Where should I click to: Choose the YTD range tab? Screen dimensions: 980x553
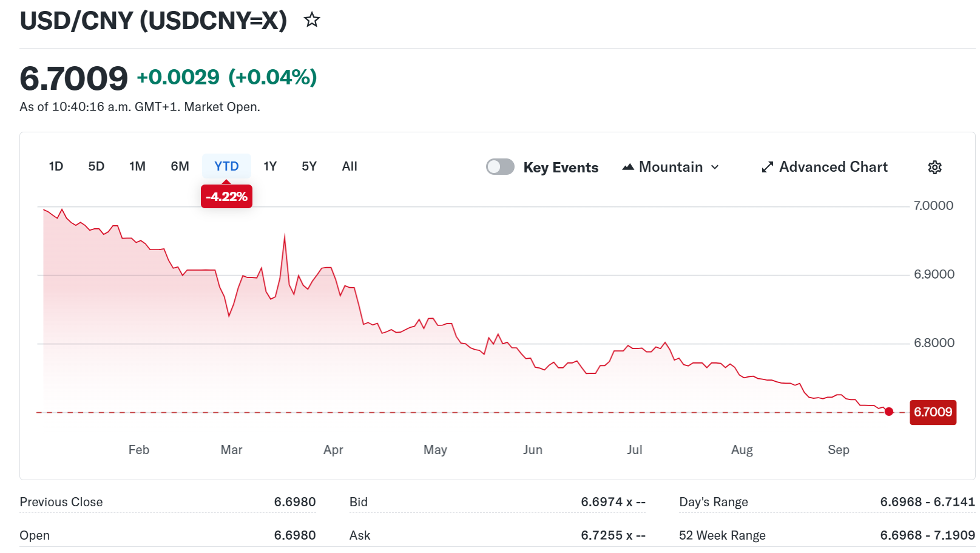(226, 166)
